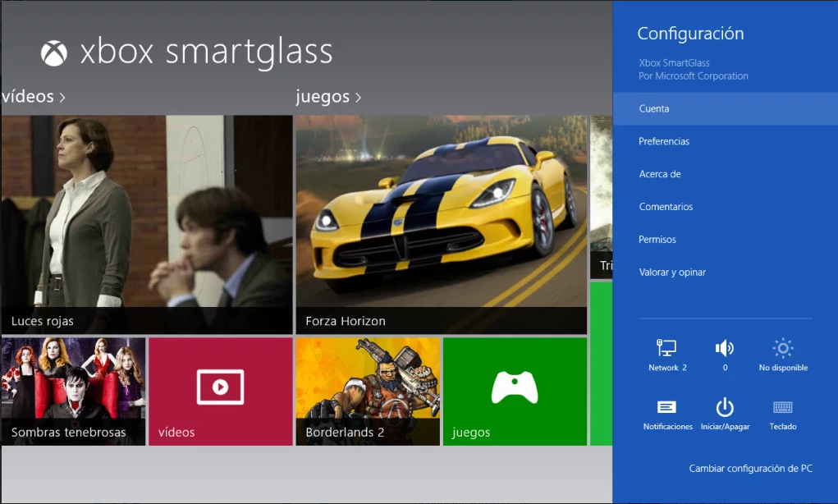Open the Teclado keyboard icon
This screenshot has width=838, height=504.
tap(783, 407)
